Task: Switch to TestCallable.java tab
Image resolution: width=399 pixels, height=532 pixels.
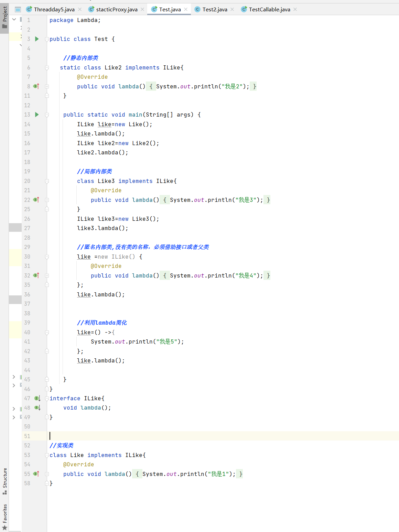Action: 269,9
